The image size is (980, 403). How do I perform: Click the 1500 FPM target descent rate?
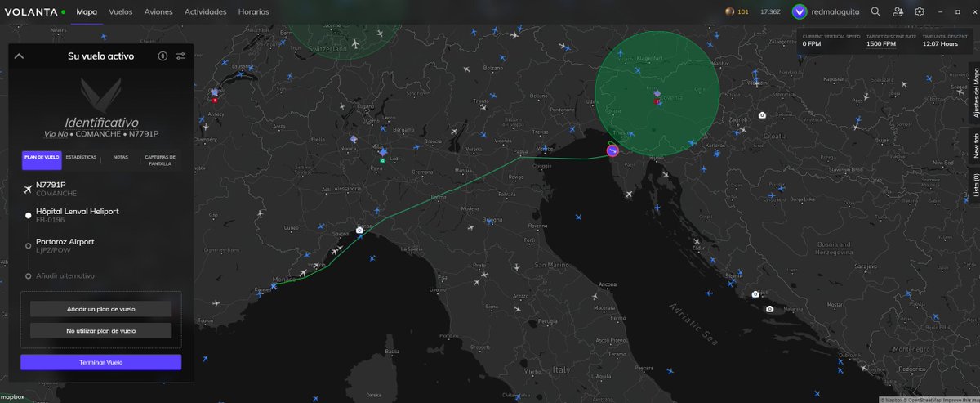coord(880,44)
